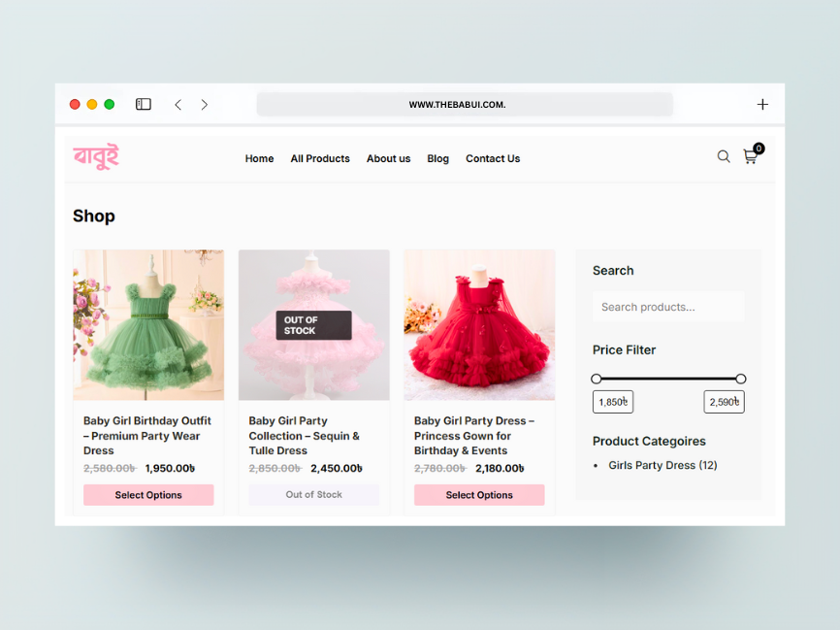
Task: Toggle the browser sidebar icon
Action: coord(143,104)
